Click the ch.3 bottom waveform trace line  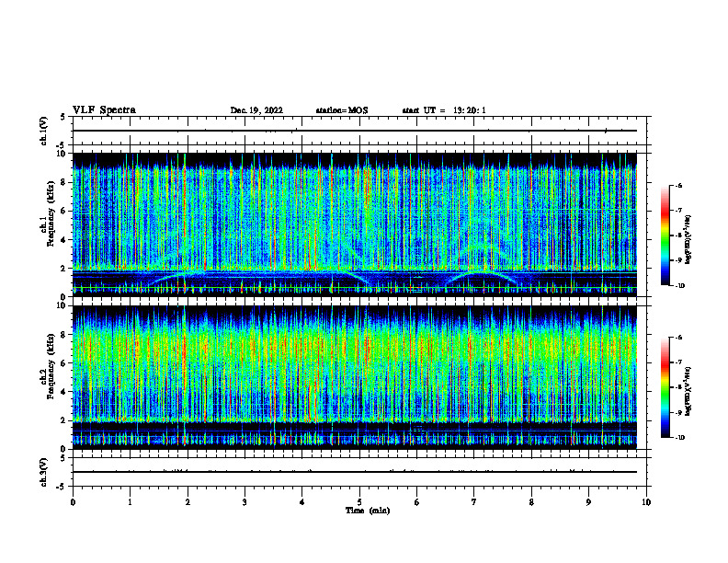[x=354, y=472]
